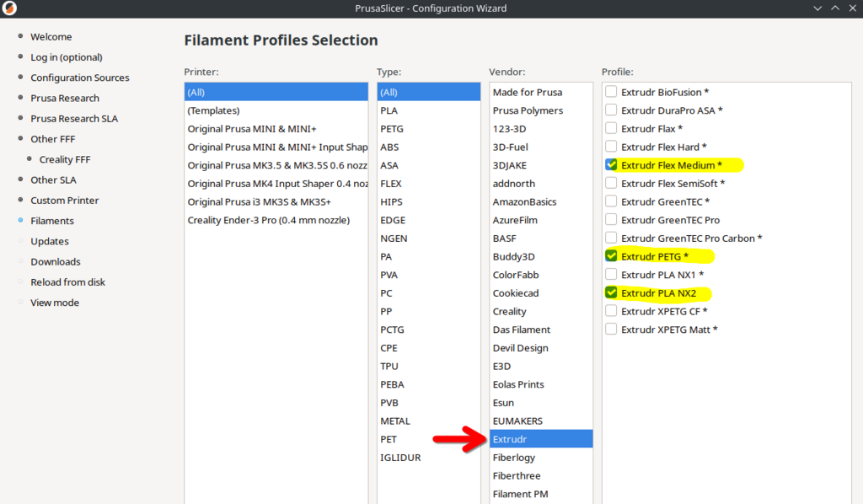The width and height of the screenshot is (863, 504).
Task: Maximize the Configuration Wizard window
Action: tap(834, 8)
